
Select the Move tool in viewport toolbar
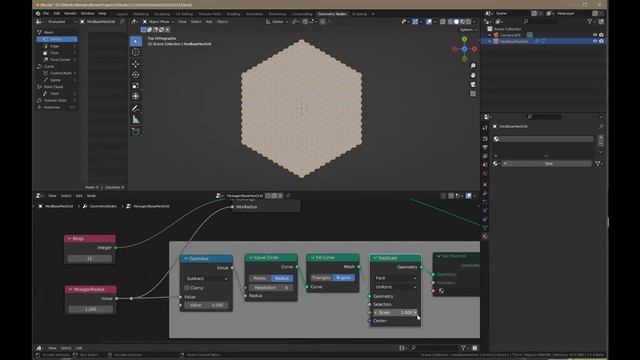point(136,64)
